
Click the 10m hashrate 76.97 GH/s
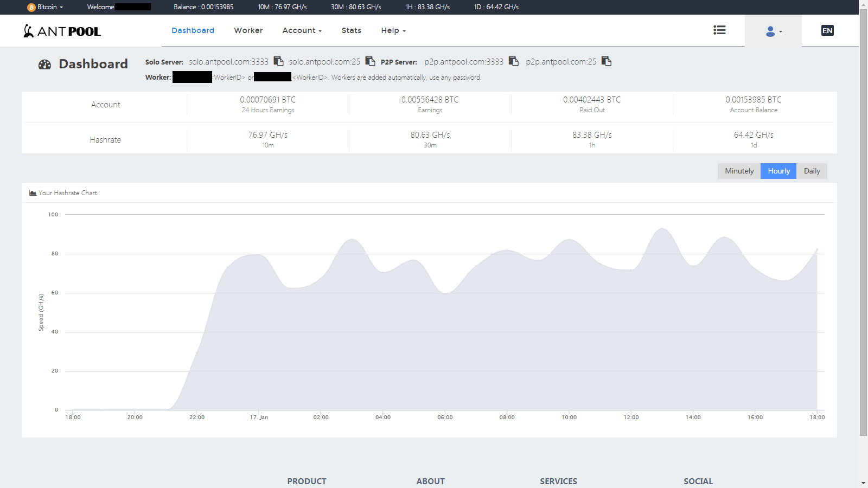coord(268,135)
